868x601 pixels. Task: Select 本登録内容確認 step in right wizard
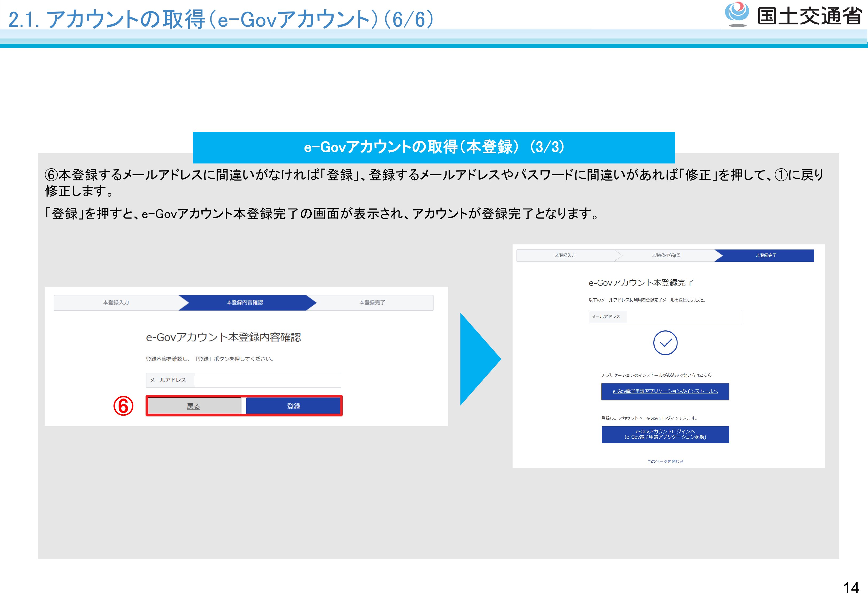click(666, 255)
